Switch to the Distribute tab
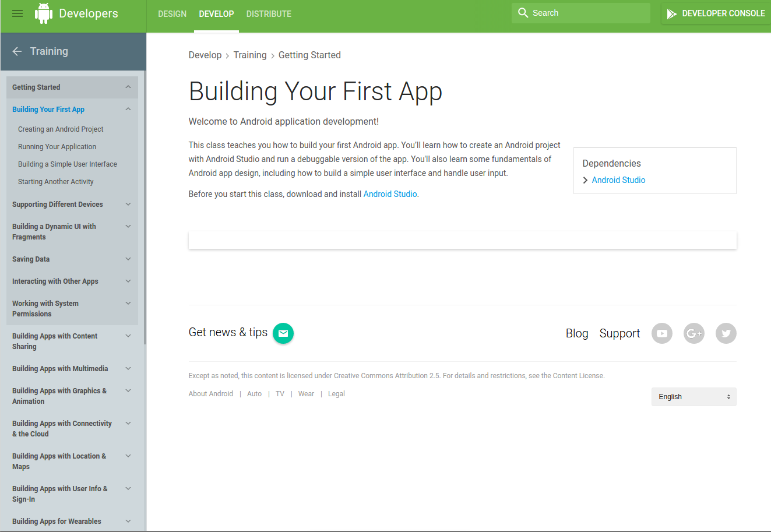 point(269,14)
